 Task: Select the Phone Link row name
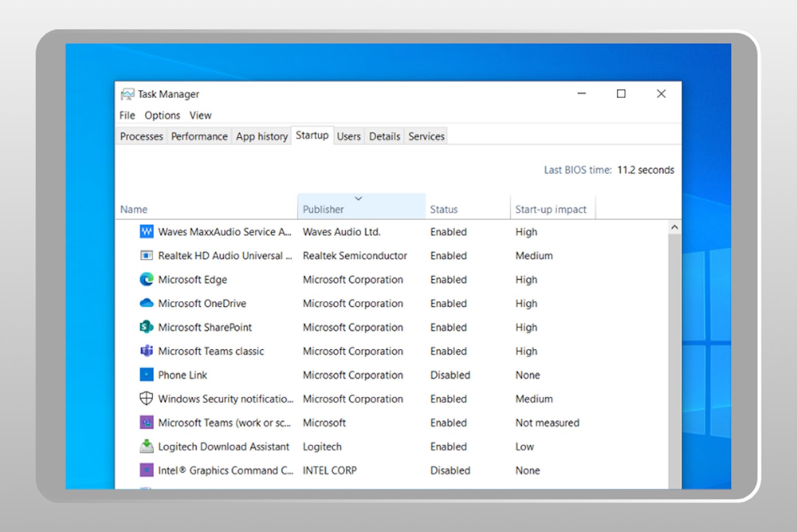pos(183,374)
